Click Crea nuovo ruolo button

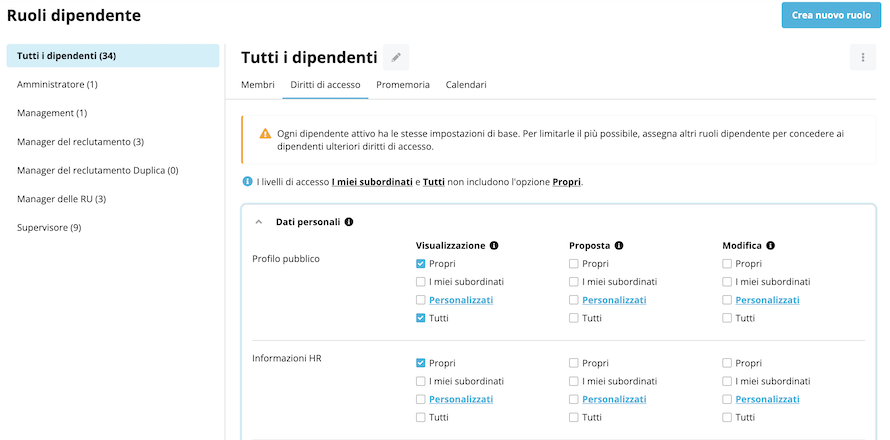click(x=831, y=15)
